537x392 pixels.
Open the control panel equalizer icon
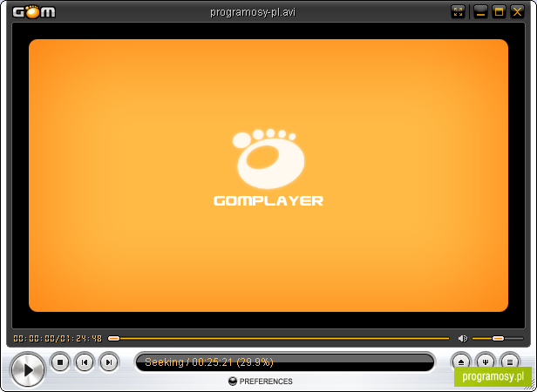[486, 362]
